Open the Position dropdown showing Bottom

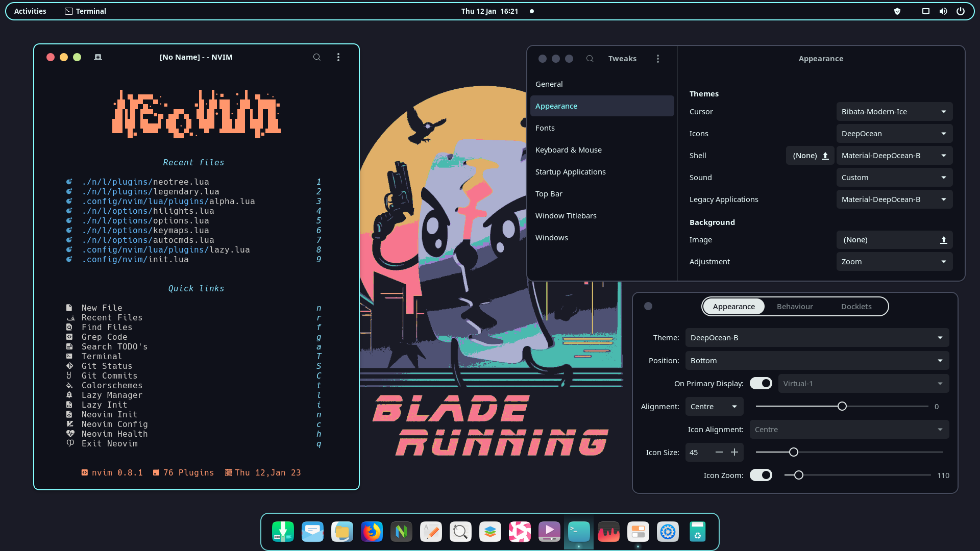(817, 361)
